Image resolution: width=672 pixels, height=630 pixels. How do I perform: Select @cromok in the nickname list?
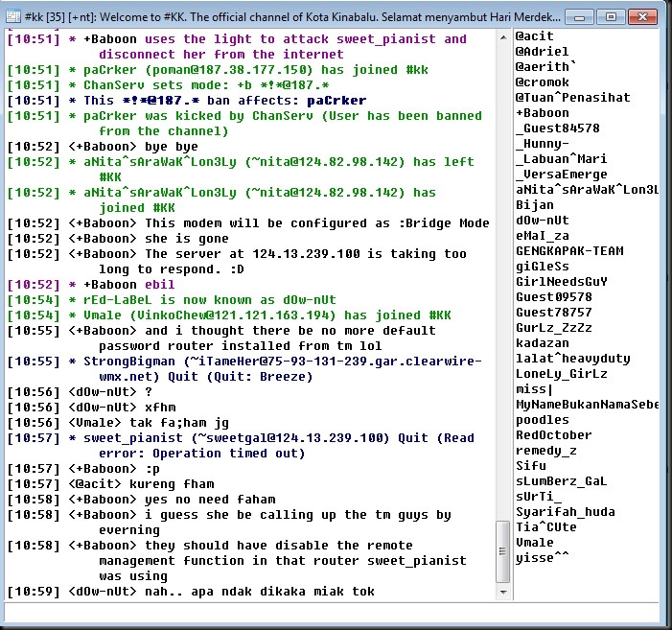click(x=542, y=82)
